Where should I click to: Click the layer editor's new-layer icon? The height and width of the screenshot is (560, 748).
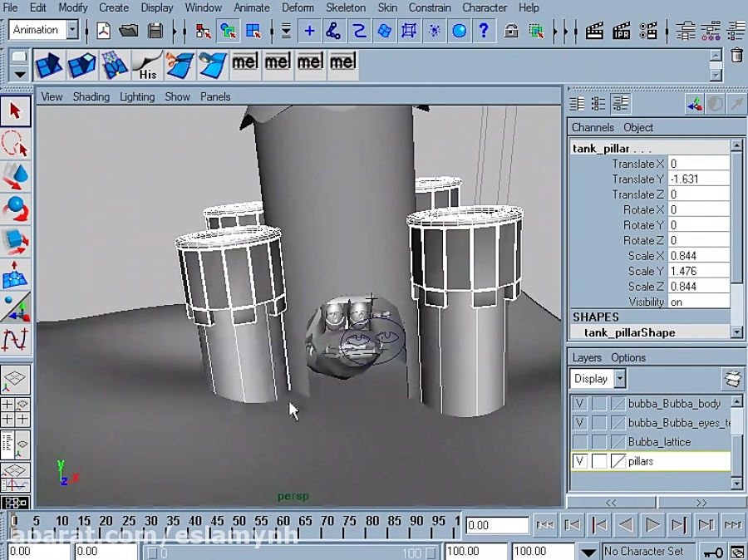click(x=733, y=378)
